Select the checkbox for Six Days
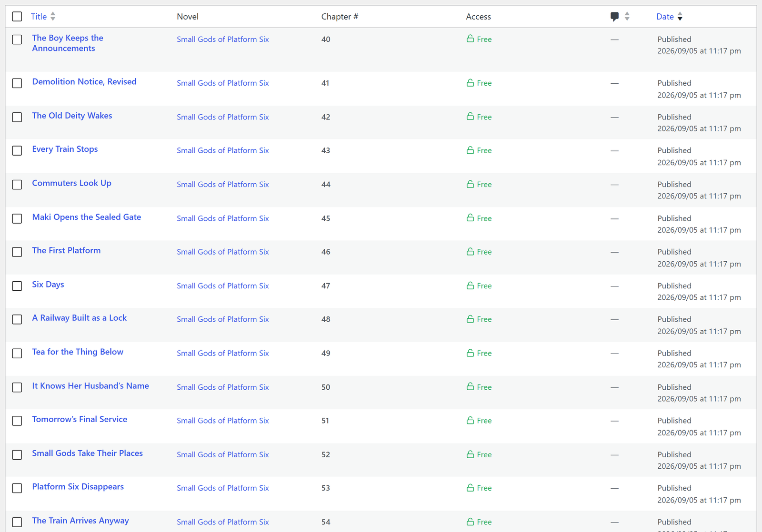The width and height of the screenshot is (762, 532). point(17,286)
